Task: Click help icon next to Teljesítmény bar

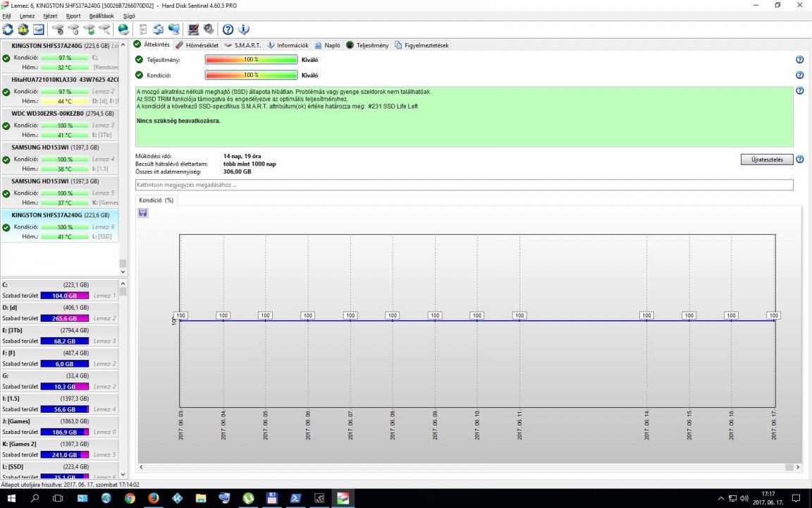Action: tap(799, 59)
